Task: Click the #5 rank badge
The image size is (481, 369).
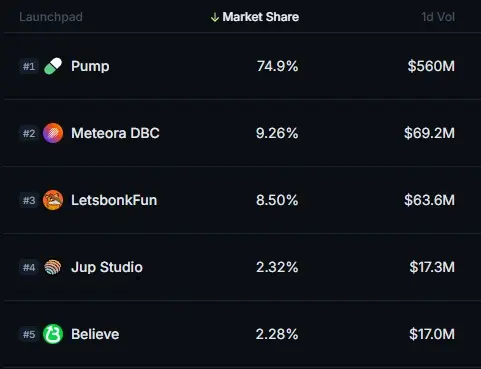Action: 29,334
